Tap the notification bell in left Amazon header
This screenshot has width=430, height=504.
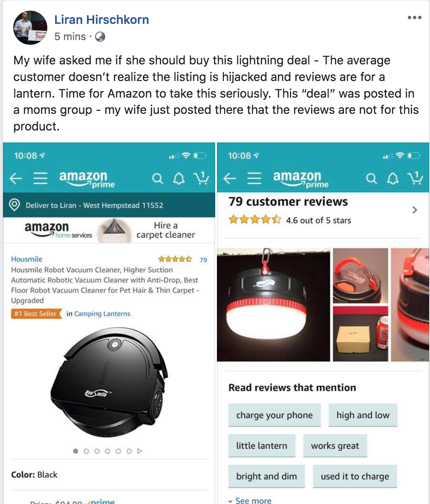pos(179,178)
